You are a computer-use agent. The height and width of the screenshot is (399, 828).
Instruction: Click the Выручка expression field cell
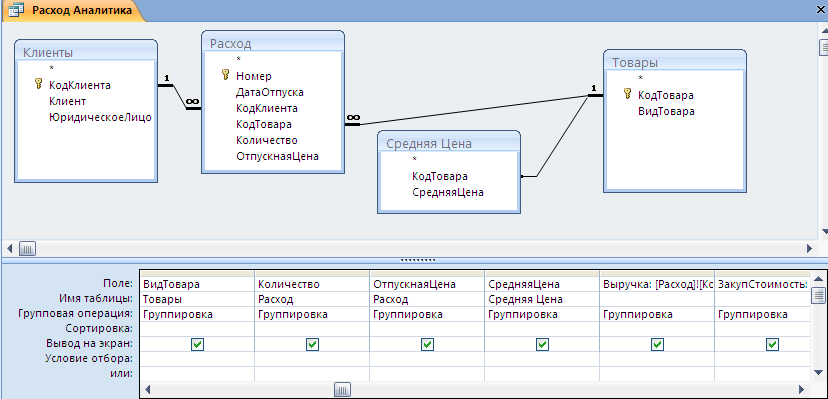(x=657, y=284)
